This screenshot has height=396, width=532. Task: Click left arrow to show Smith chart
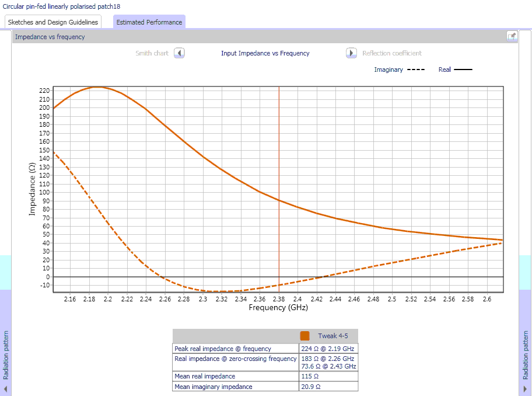[x=180, y=53]
